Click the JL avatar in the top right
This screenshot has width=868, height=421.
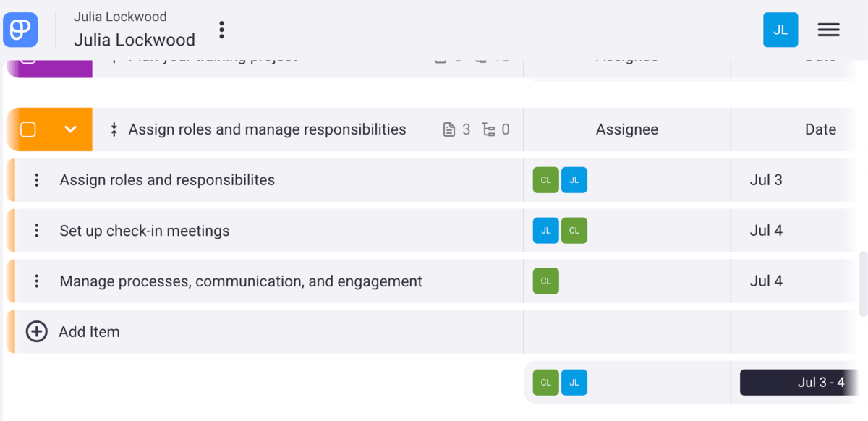point(780,30)
